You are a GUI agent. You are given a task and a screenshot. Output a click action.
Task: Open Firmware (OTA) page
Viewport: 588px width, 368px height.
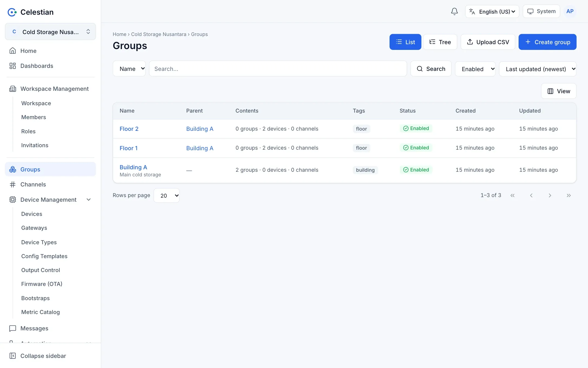tap(42, 284)
